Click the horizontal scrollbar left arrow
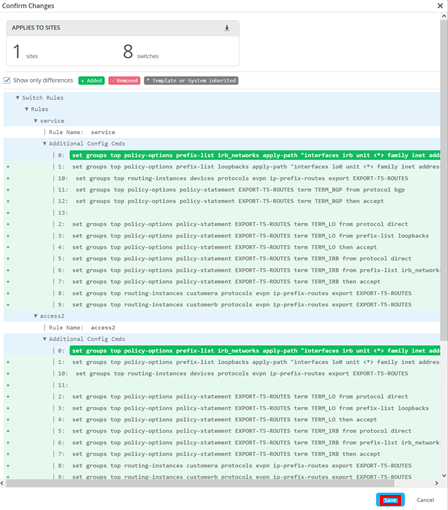This screenshot has width=448, height=510. tap(2, 483)
